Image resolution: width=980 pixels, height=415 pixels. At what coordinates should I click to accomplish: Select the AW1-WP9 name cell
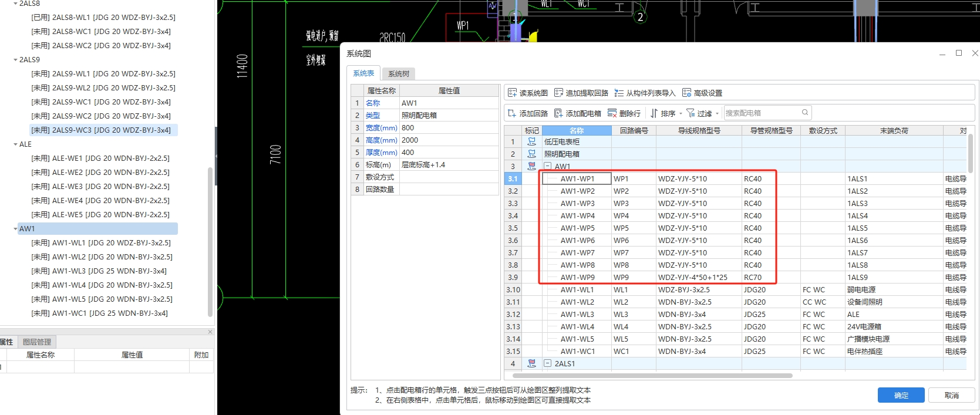coord(577,277)
